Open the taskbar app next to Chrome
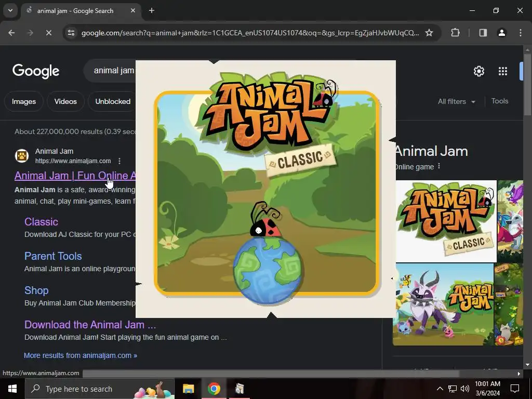This screenshot has width=532, height=399. tap(240, 389)
